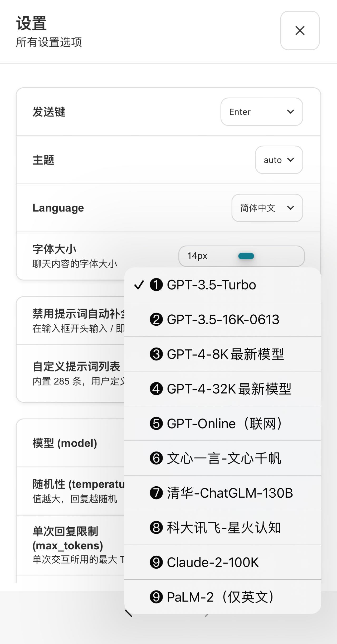The image size is (337, 644).
Task: Open the theme dropdown showing auto
Action: pyautogui.click(x=279, y=160)
